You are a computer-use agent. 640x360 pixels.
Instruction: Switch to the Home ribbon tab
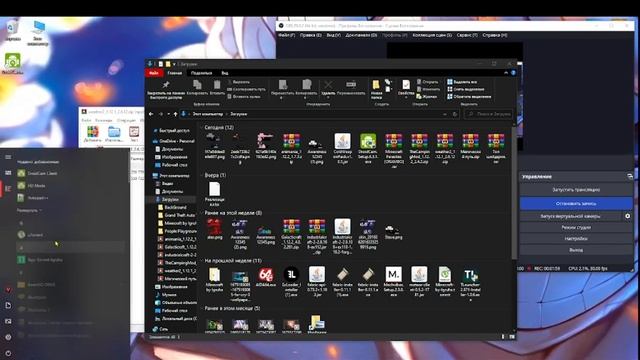175,73
